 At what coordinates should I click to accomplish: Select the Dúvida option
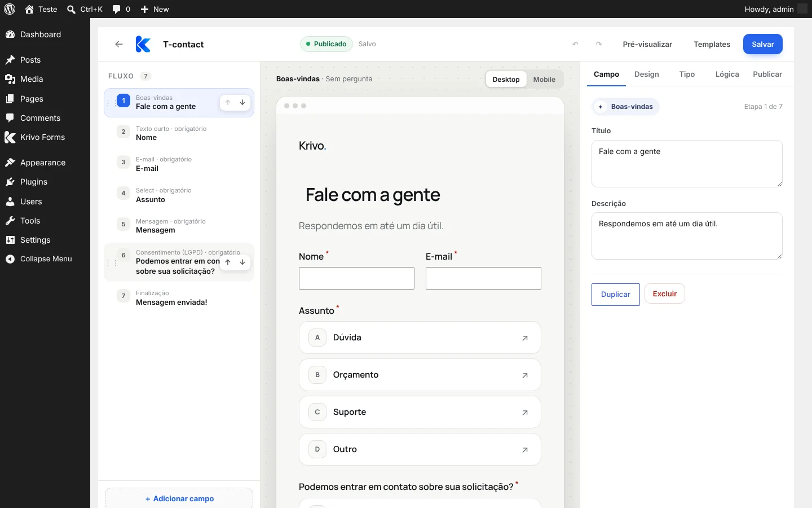420,338
